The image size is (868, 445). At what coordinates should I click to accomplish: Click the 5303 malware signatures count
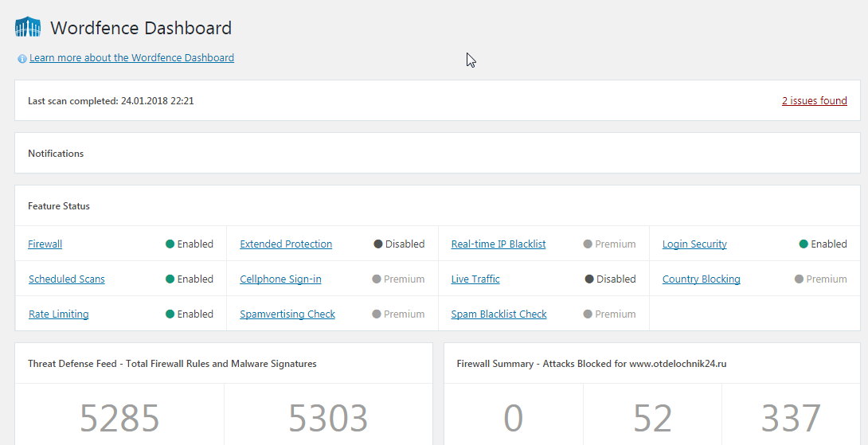[328, 419]
